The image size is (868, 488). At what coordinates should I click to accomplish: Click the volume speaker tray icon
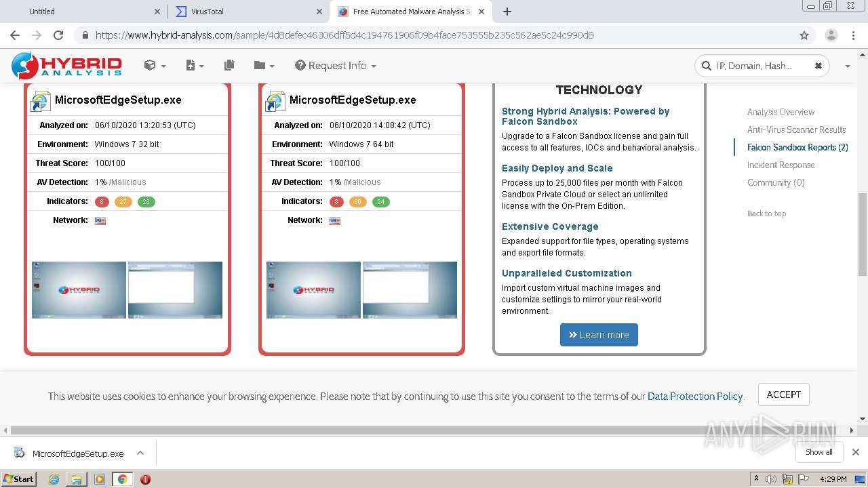tap(771, 479)
